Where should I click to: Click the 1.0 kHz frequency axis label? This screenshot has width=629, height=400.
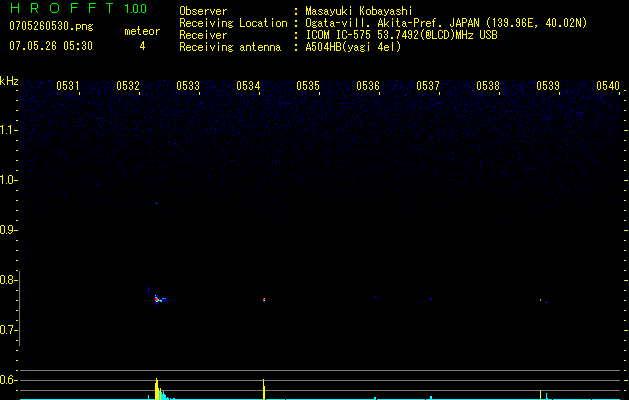click(8, 180)
